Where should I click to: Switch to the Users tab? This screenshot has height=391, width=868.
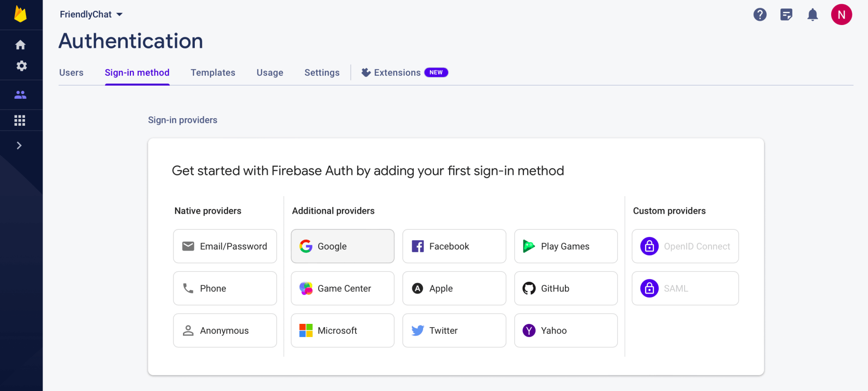71,73
